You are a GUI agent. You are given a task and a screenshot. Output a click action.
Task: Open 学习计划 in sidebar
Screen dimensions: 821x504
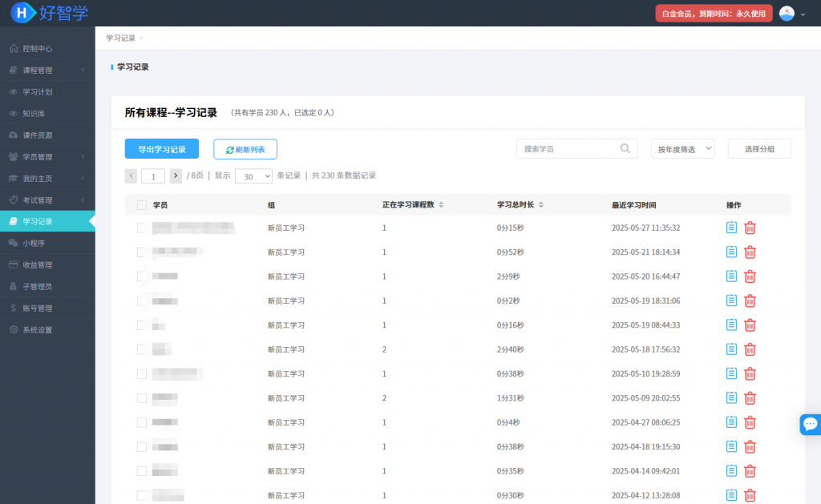click(47, 91)
